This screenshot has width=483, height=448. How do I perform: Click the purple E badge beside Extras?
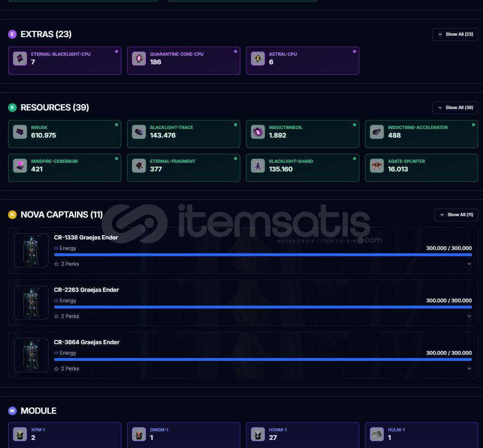[12, 34]
